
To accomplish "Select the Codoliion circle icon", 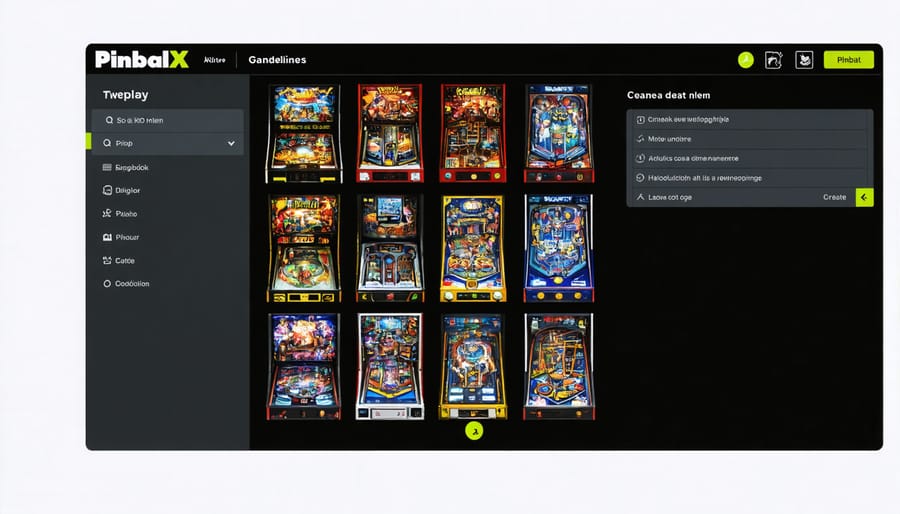I will 107,283.
